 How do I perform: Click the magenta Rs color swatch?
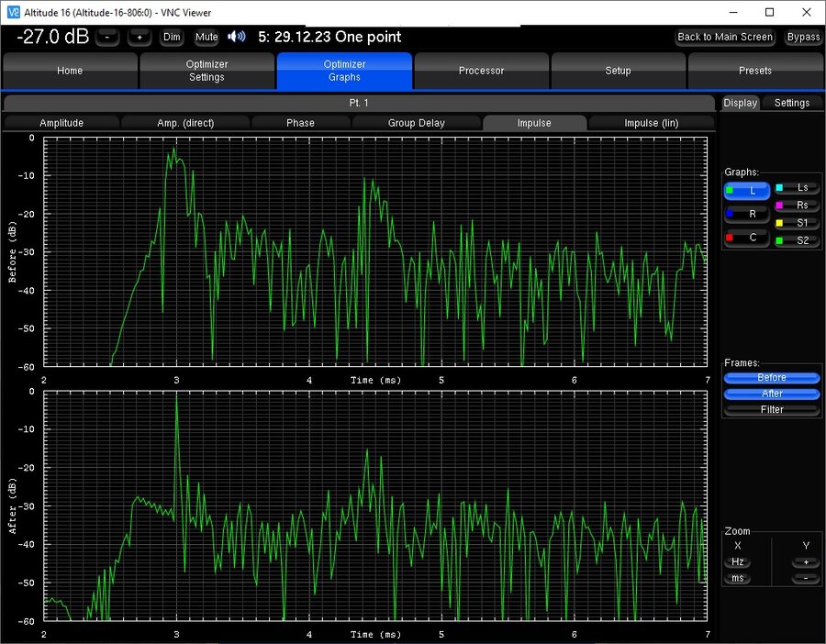click(779, 205)
